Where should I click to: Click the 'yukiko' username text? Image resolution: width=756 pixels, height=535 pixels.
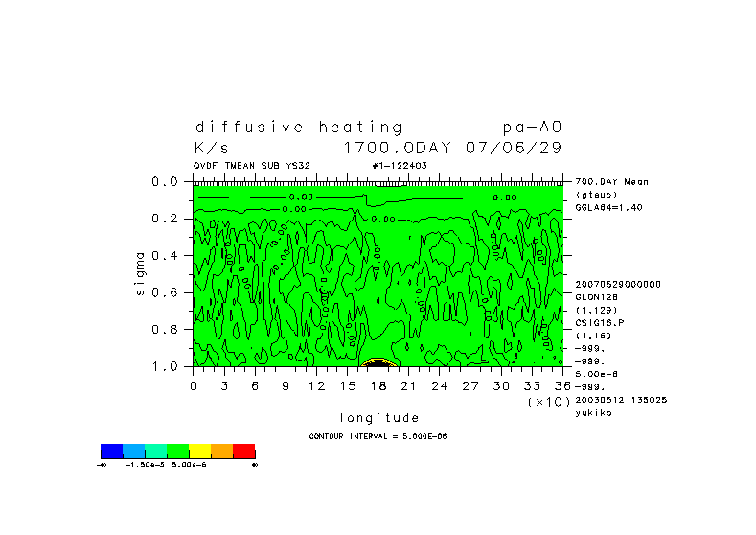pos(594,413)
